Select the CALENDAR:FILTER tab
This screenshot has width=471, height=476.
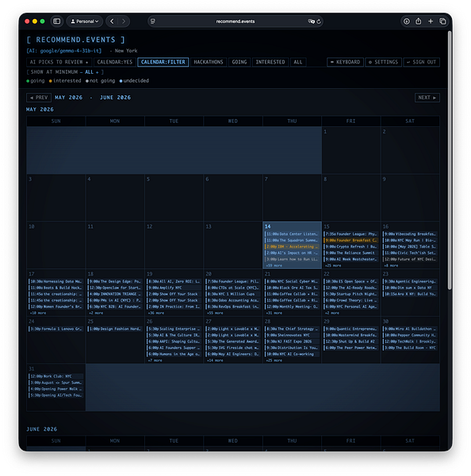pos(163,62)
